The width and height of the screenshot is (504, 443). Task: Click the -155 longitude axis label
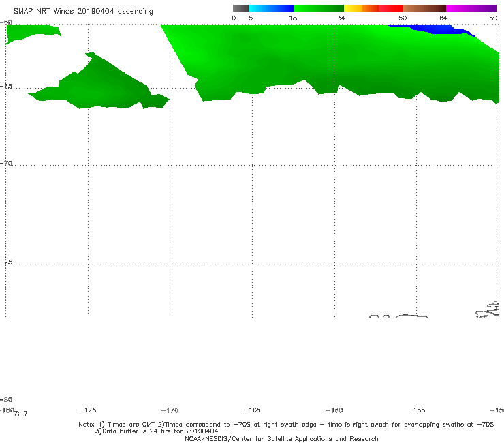[x=417, y=410]
